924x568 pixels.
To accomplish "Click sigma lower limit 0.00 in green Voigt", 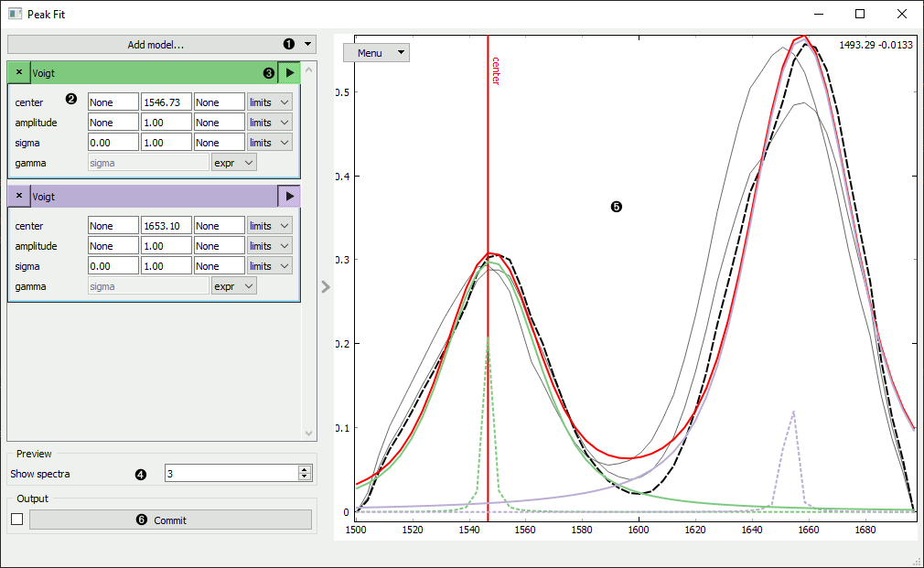I will [x=113, y=142].
